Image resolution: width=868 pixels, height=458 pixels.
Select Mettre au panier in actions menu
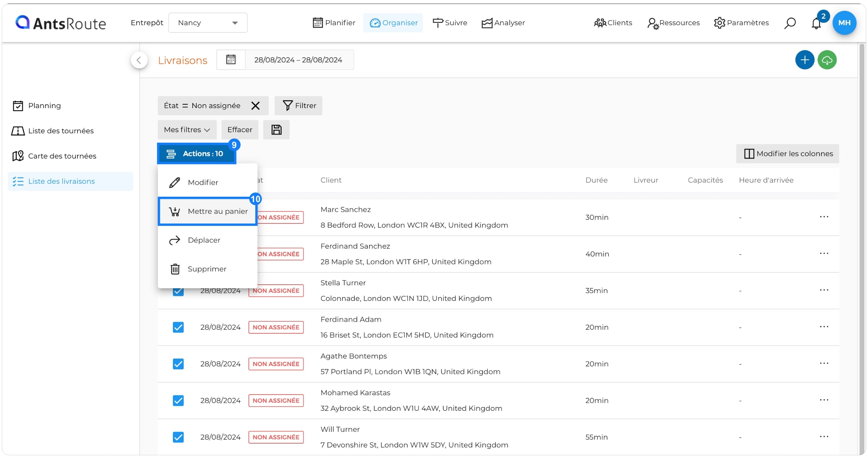pyautogui.click(x=207, y=211)
